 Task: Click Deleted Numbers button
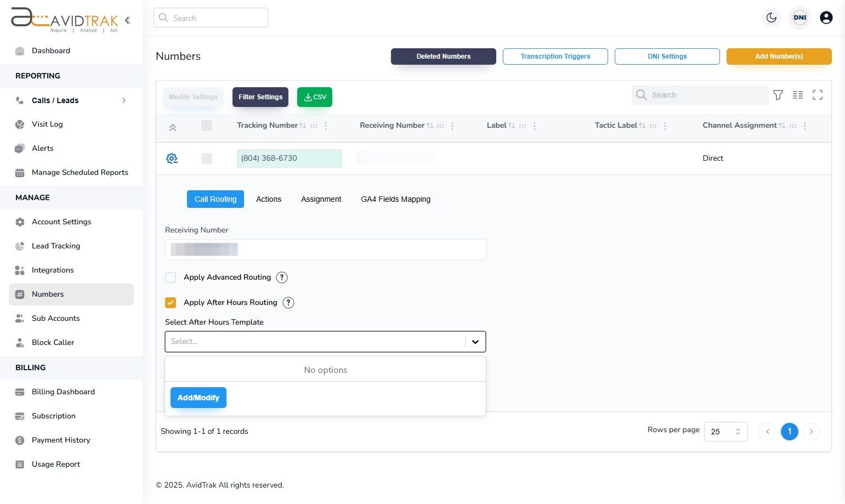(x=444, y=56)
